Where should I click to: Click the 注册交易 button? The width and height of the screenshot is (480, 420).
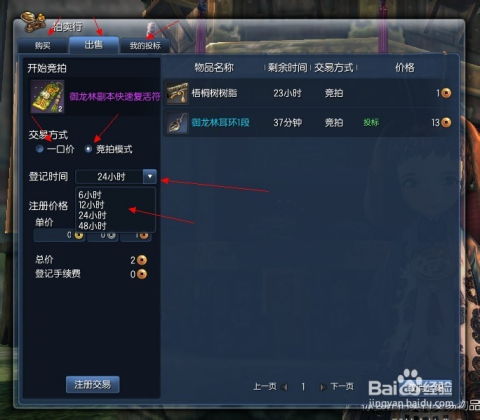coord(93,385)
